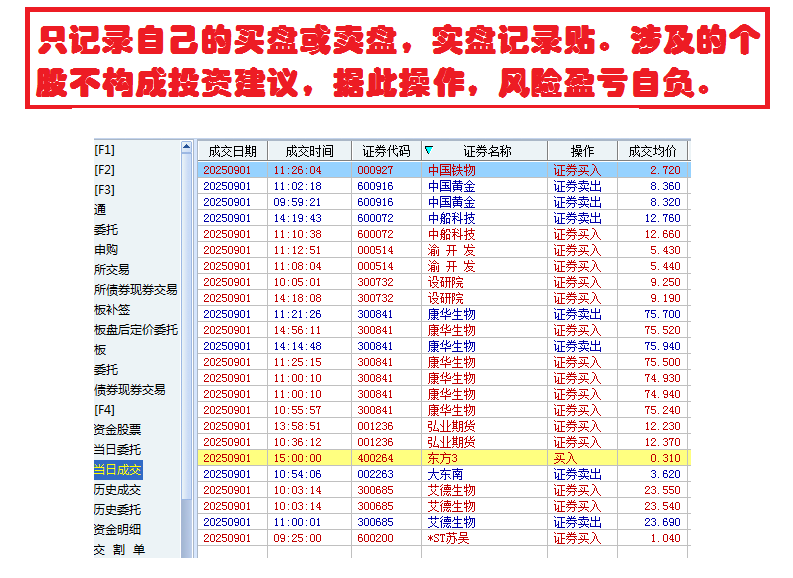Screen dimensions: 793x578
Task: Click the 弘业期货 price 12.370
Action: coord(663,442)
